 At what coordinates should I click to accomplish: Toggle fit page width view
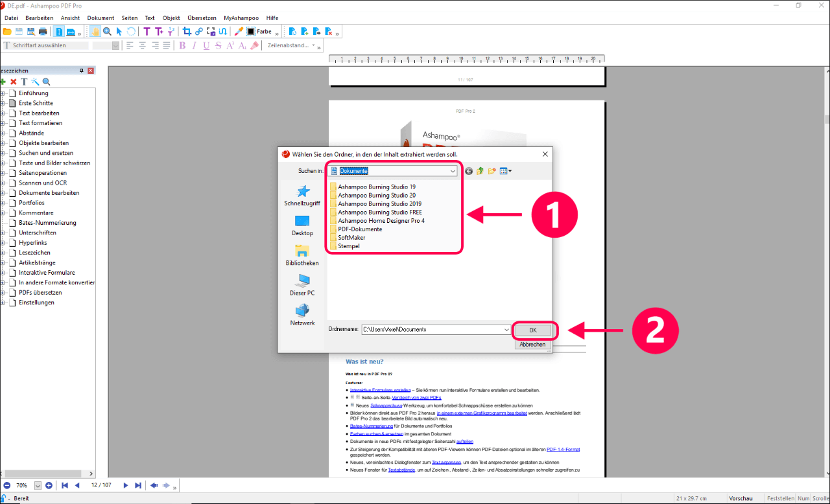pyautogui.click(x=71, y=31)
